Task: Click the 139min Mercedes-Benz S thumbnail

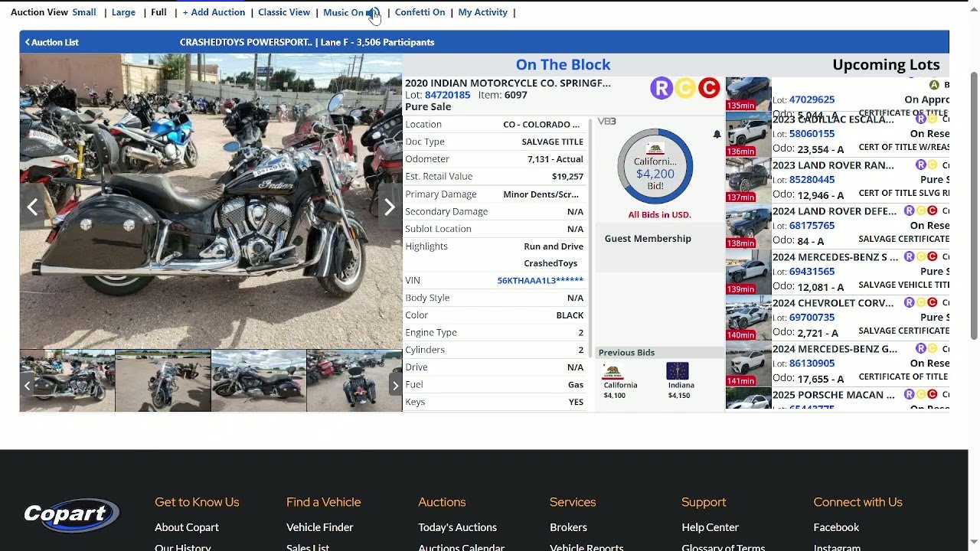Action: click(748, 272)
